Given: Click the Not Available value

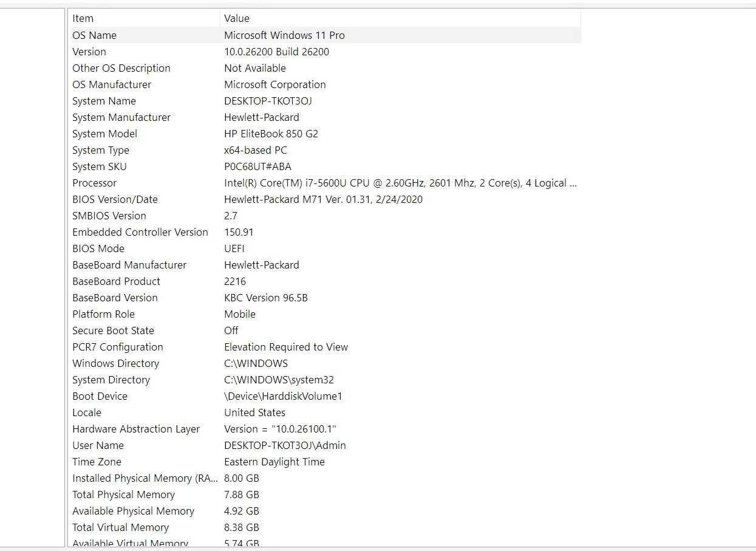Looking at the screenshot, I should pyautogui.click(x=255, y=68).
